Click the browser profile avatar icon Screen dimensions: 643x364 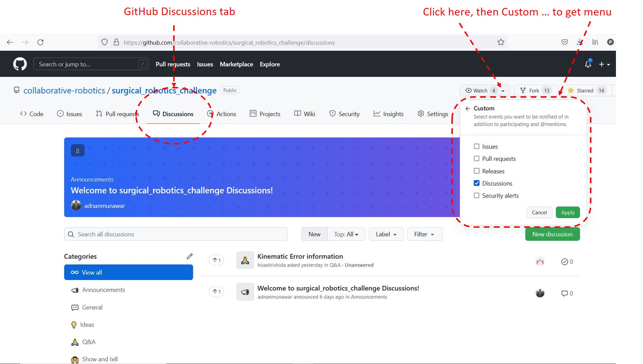(x=610, y=42)
